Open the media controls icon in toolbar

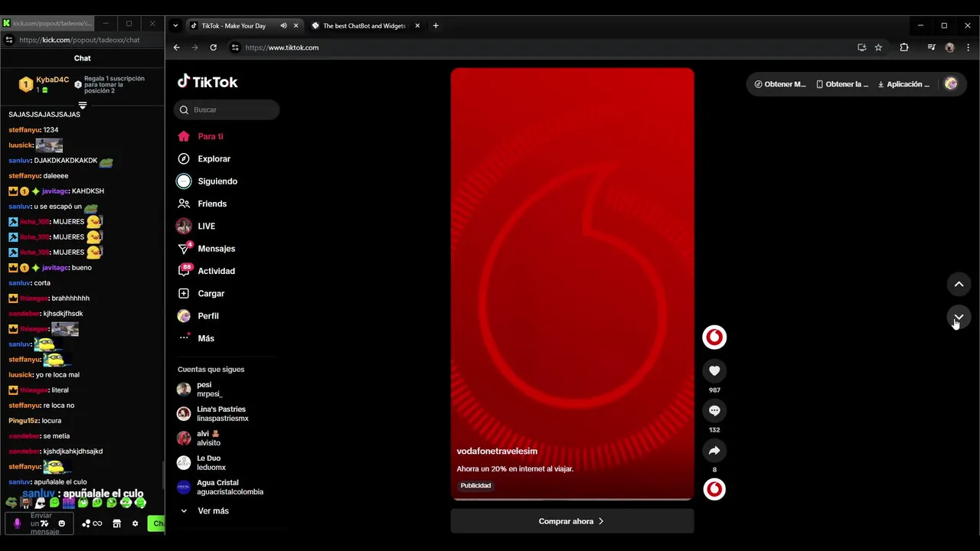(931, 47)
